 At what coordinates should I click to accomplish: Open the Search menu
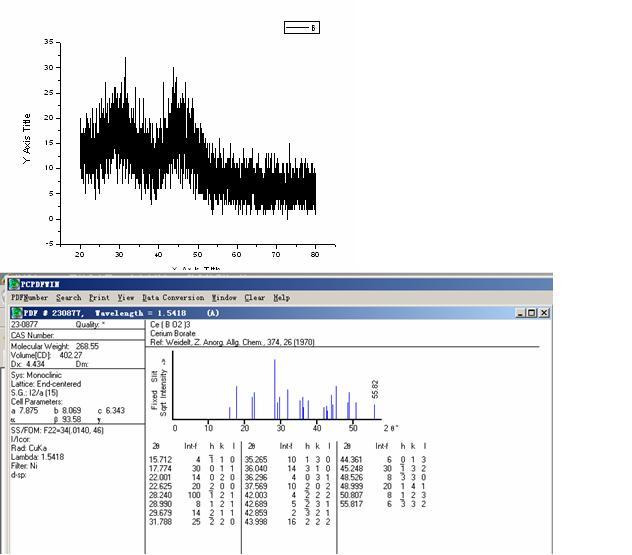coord(69,298)
